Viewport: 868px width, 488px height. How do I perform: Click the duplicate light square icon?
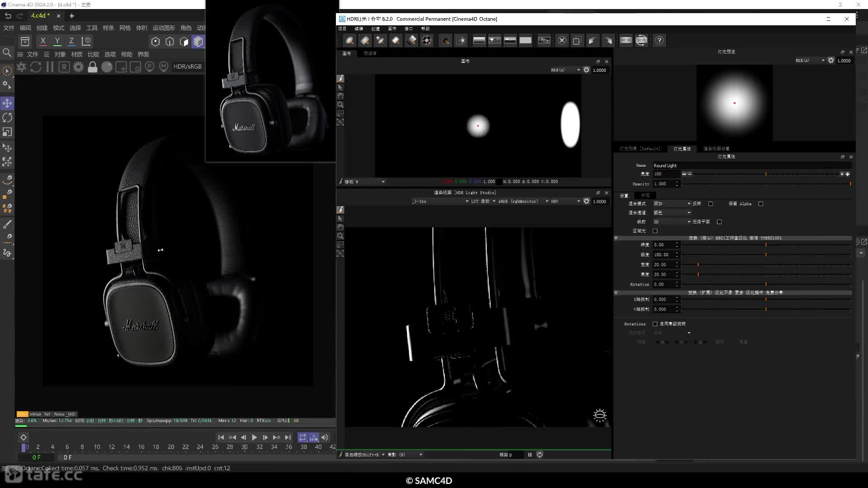tap(576, 41)
